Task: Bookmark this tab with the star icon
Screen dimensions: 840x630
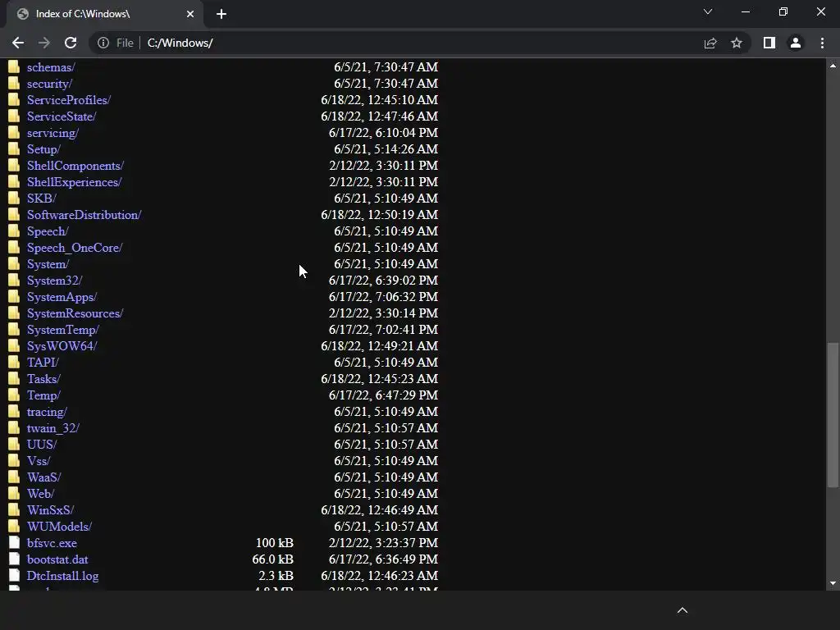Action: pyautogui.click(x=737, y=43)
